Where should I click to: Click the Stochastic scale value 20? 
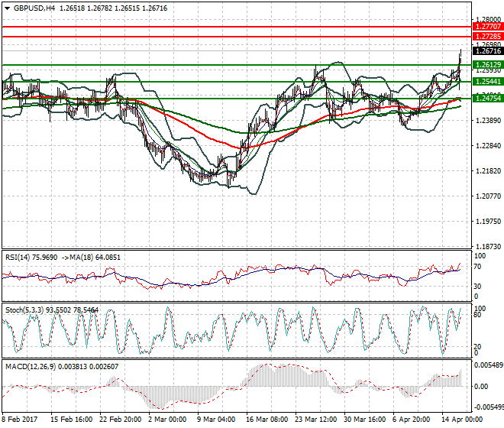pyautogui.click(x=477, y=347)
